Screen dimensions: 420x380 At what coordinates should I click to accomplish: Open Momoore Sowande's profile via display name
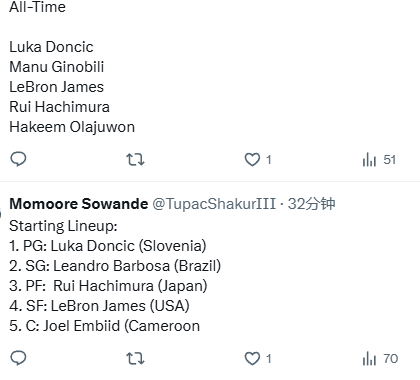point(79,204)
